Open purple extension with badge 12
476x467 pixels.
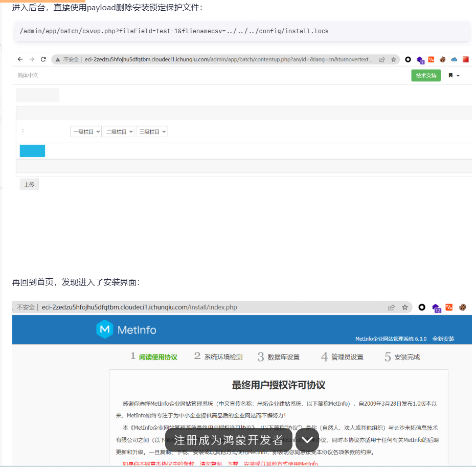coord(436,308)
